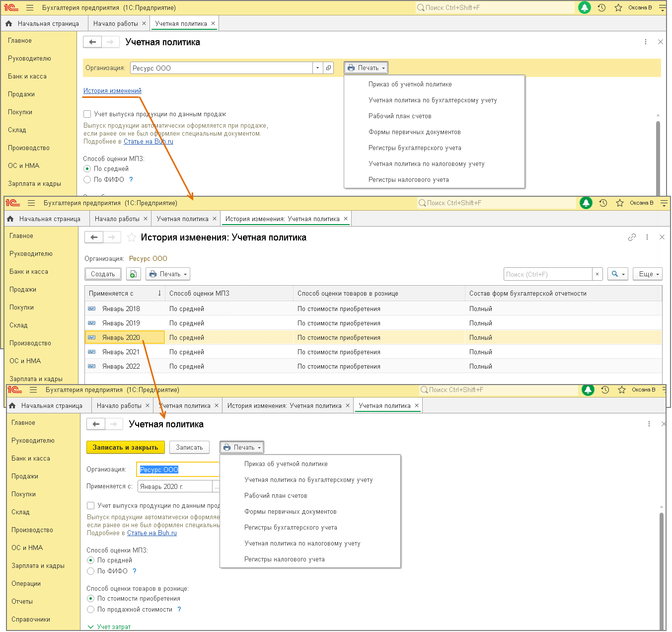Click vertical scrollbar in bottom Учетная политика form

click(662, 571)
